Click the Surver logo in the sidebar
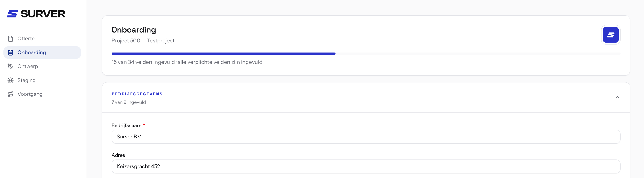 (x=36, y=14)
